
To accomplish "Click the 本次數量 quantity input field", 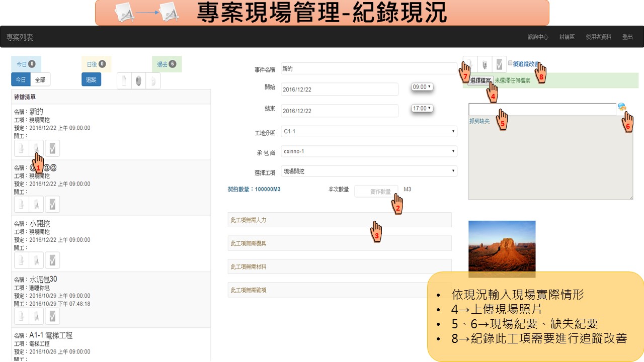I will tap(376, 191).
